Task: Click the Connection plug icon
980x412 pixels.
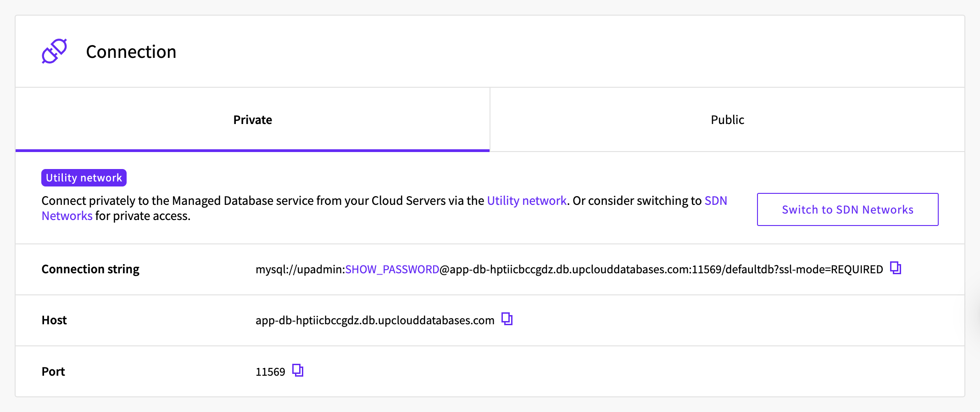Action: click(54, 51)
